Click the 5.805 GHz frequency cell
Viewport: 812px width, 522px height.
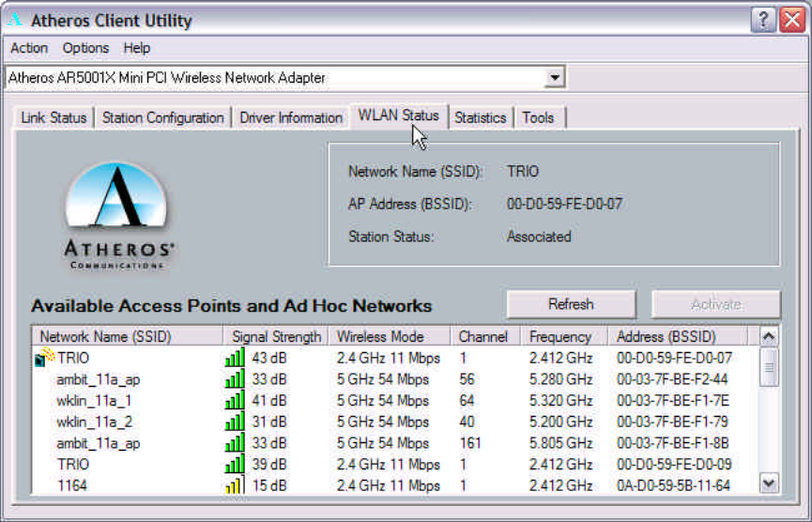point(560,443)
